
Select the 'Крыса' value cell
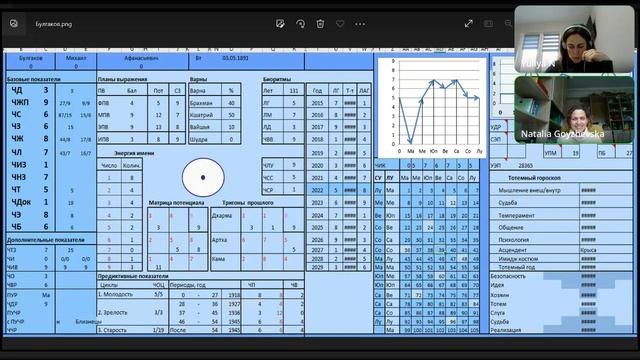pyautogui.click(x=588, y=250)
